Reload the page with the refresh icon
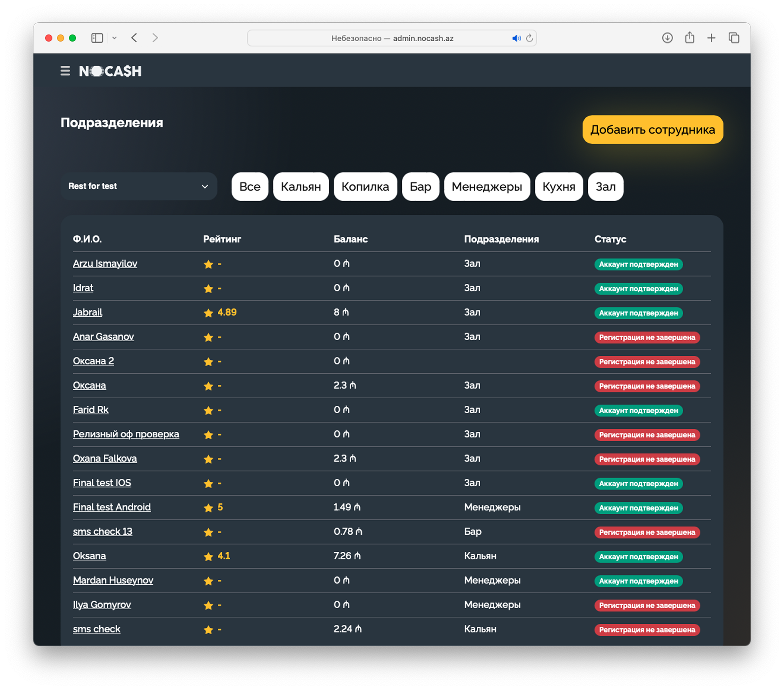Viewport: 784px width, 690px height. 529,38
